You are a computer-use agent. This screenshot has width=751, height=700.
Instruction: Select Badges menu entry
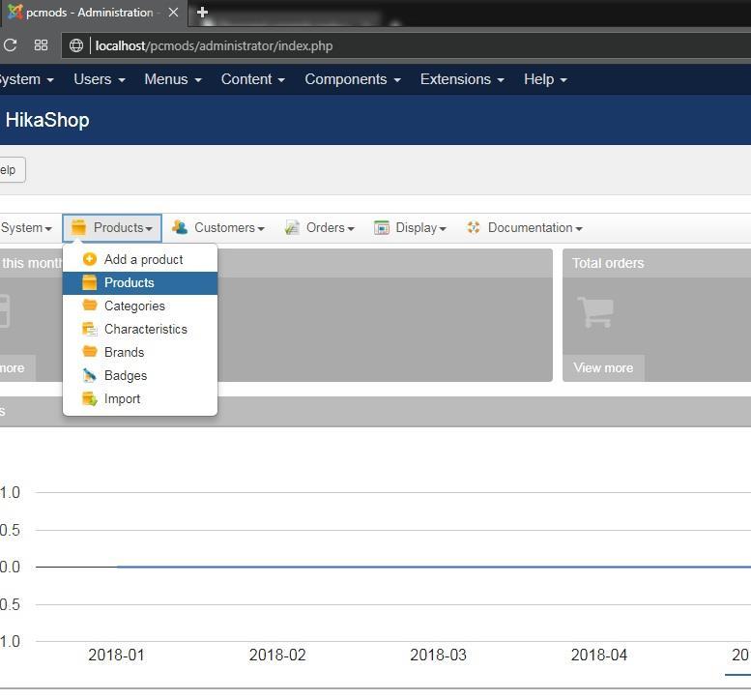(x=140, y=376)
